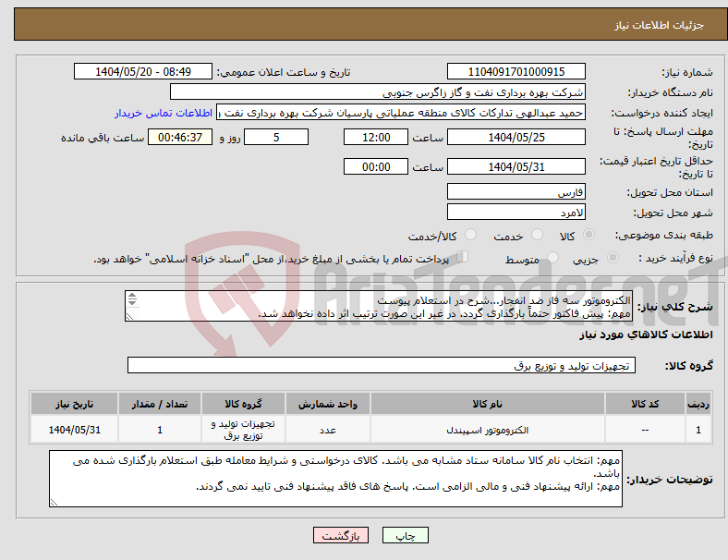This screenshot has height=560, width=728.
Task: Click the شماره نیاز field 1104091701000915
Action: tap(516, 71)
